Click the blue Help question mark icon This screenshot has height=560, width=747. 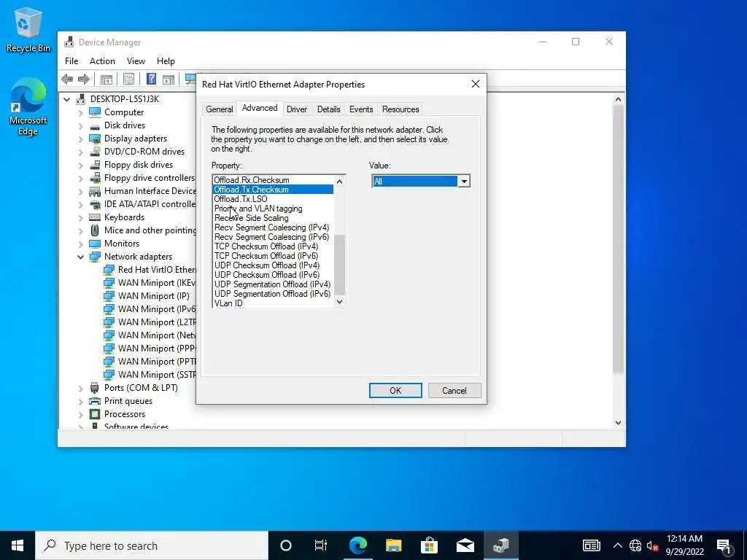(x=151, y=79)
